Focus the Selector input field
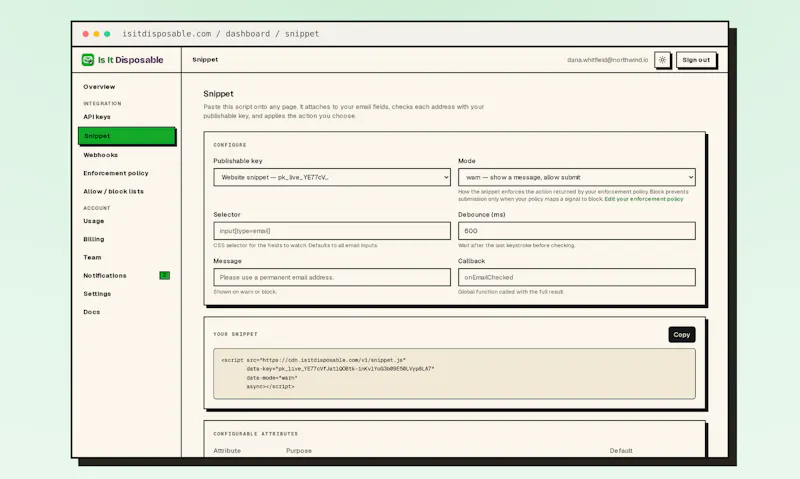This screenshot has width=800, height=479. 332,231
